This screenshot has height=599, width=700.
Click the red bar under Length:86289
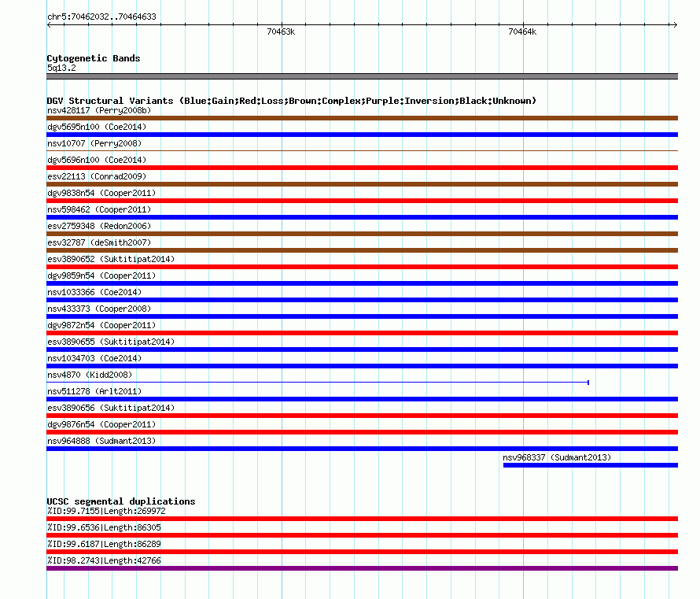click(x=362, y=552)
